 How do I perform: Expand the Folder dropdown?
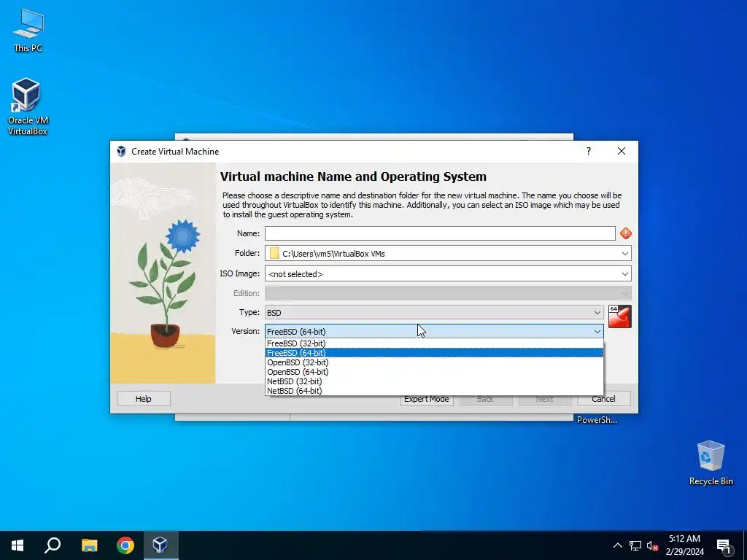click(625, 253)
